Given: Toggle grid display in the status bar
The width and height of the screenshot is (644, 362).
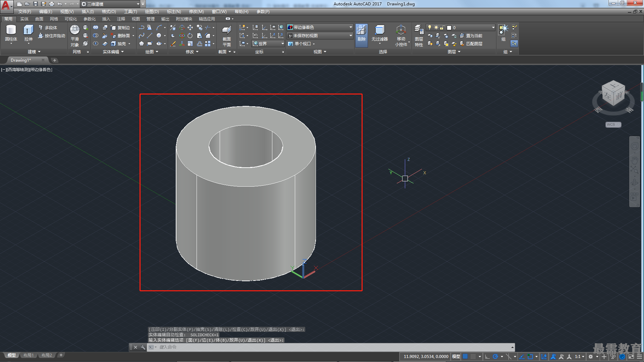Looking at the screenshot, I should coord(465,357).
